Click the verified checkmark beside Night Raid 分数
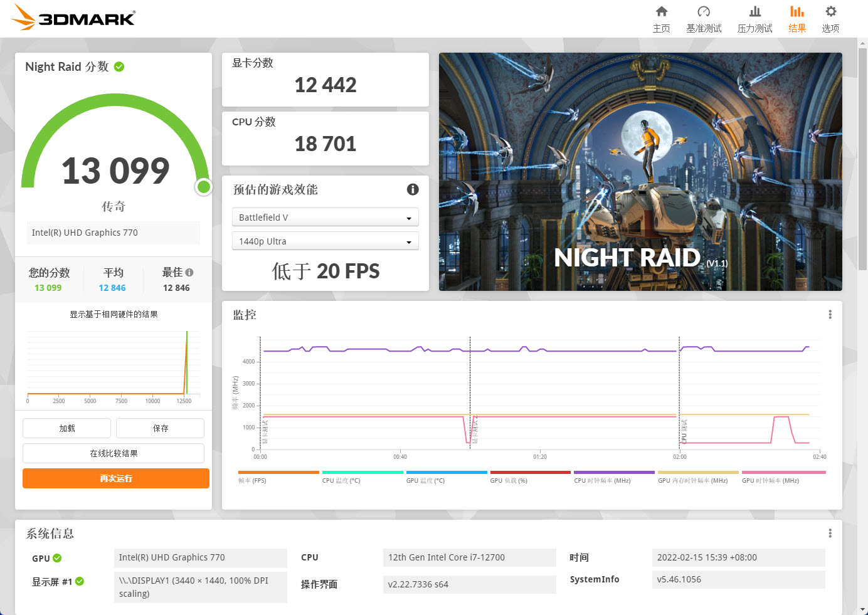868x615 pixels. tap(119, 66)
